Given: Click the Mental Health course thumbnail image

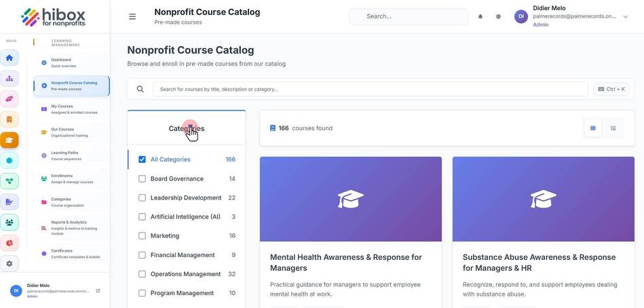Looking at the screenshot, I should click(351, 199).
